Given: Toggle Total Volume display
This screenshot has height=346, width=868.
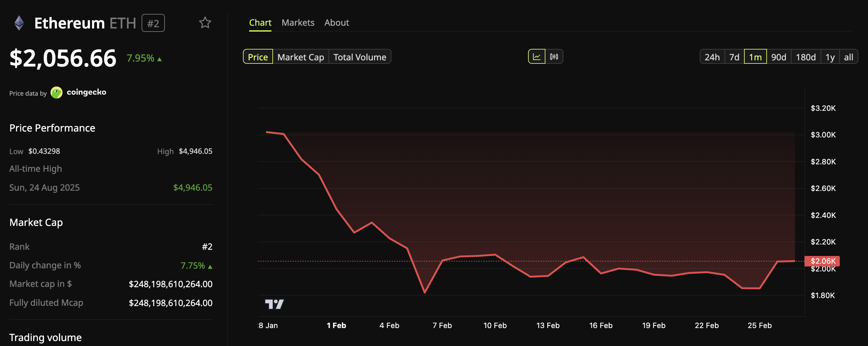Looking at the screenshot, I should pyautogui.click(x=359, y=57).
